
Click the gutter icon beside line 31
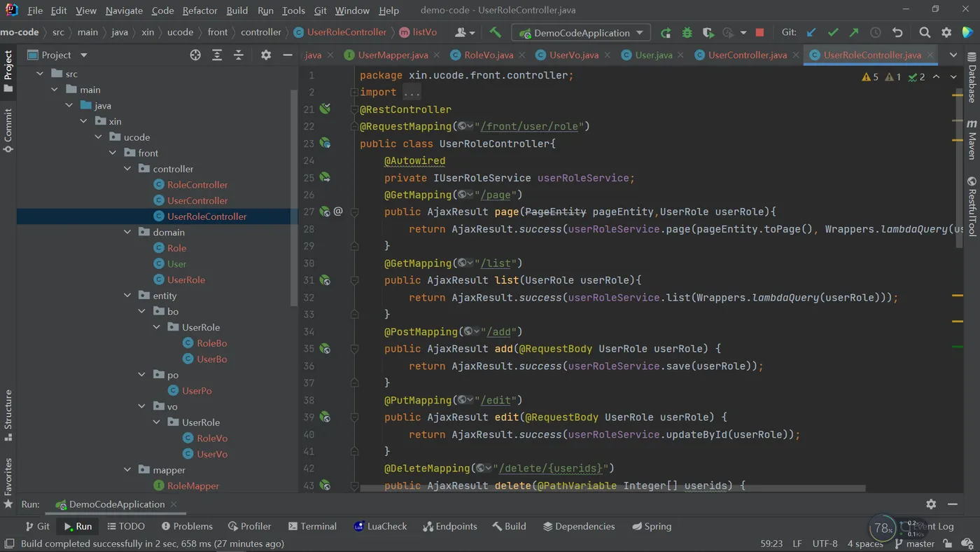click(x=325, y=280)
